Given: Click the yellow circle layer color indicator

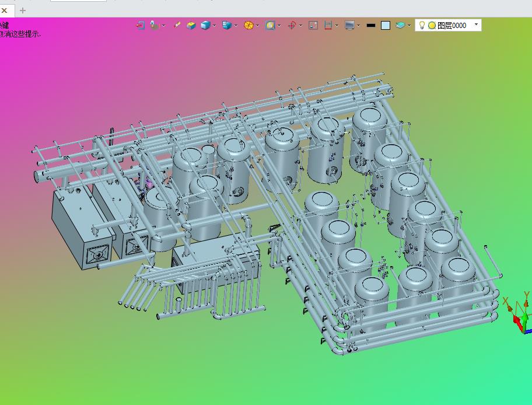Looking at the screenshot, I should pos(432,26).
